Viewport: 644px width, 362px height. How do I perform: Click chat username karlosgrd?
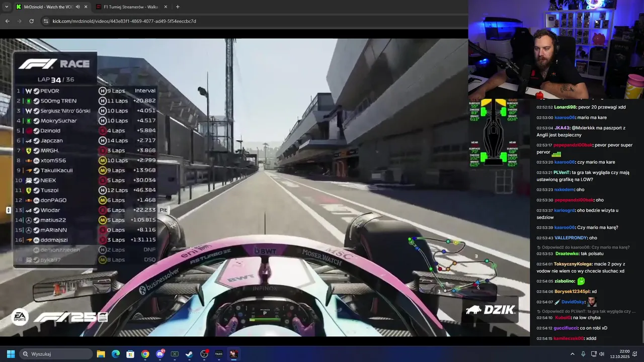tap(566, 210)
